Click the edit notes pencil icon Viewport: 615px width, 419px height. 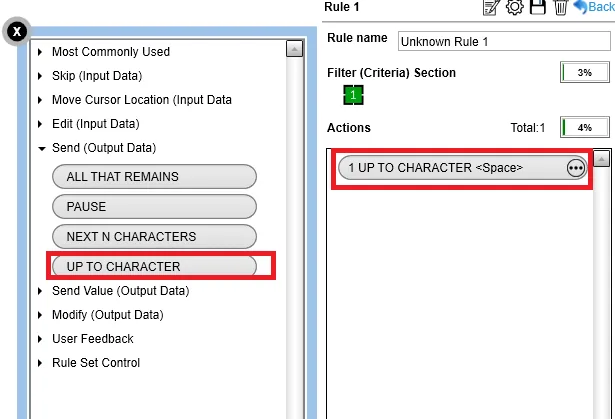(491, 7)
